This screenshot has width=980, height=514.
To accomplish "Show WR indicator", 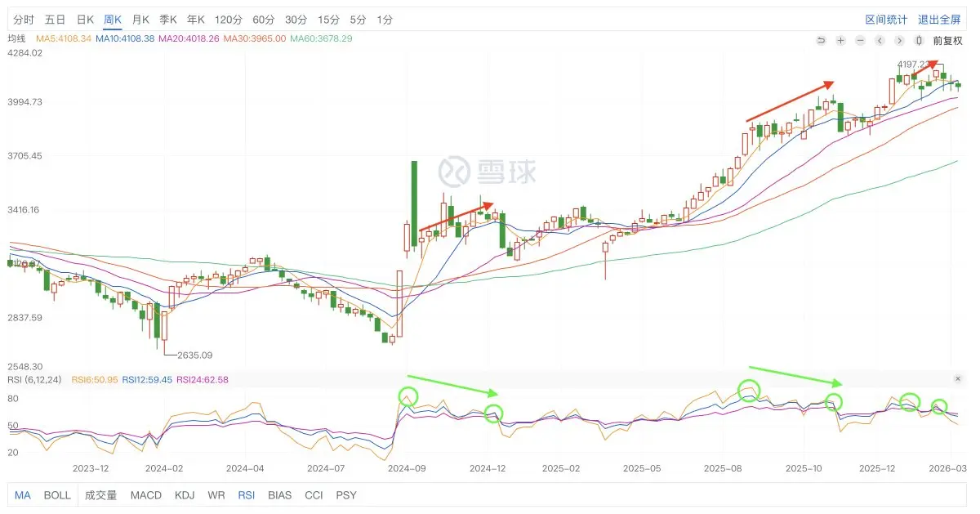I will tap(216, 495).
